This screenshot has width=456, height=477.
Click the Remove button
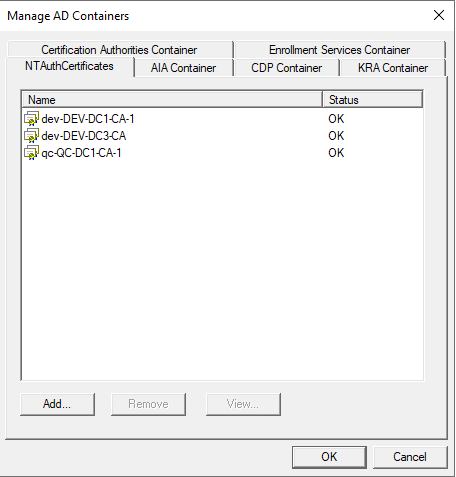148,404
